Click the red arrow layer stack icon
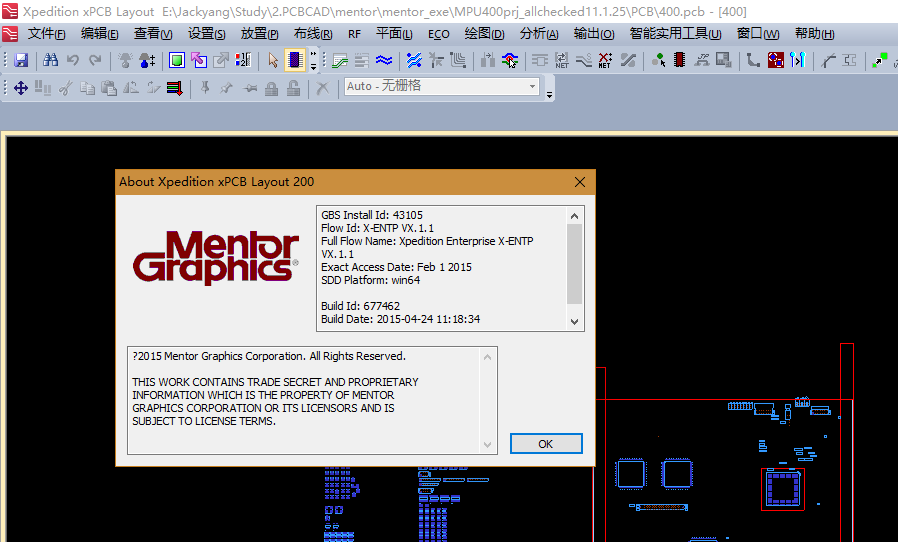898x542 pixels. coord(175,88)
